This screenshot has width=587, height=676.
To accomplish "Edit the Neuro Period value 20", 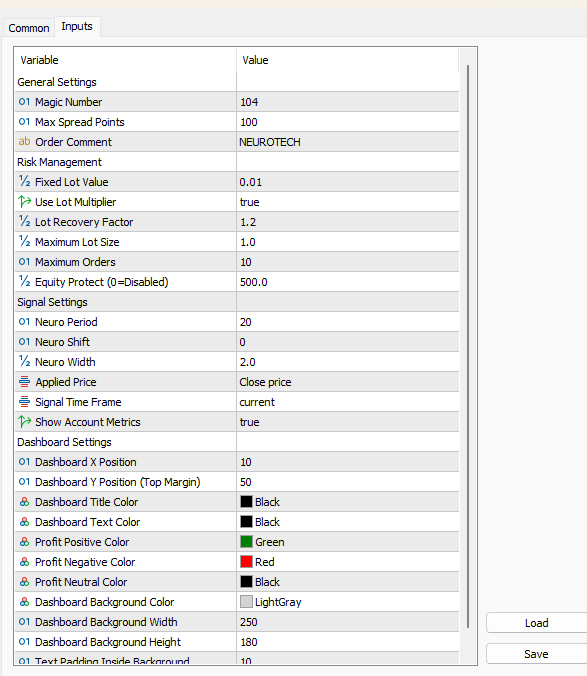I will tap(348, 322).
